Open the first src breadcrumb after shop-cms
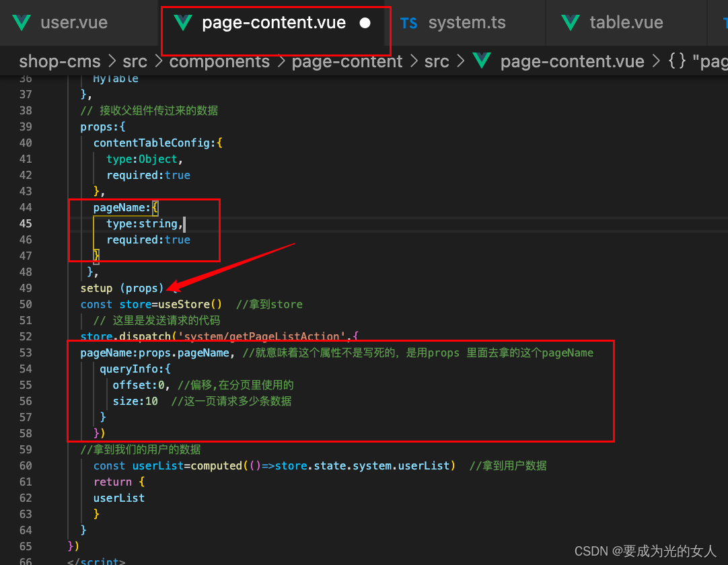This screenshot has width=728, height=565. 135,61
